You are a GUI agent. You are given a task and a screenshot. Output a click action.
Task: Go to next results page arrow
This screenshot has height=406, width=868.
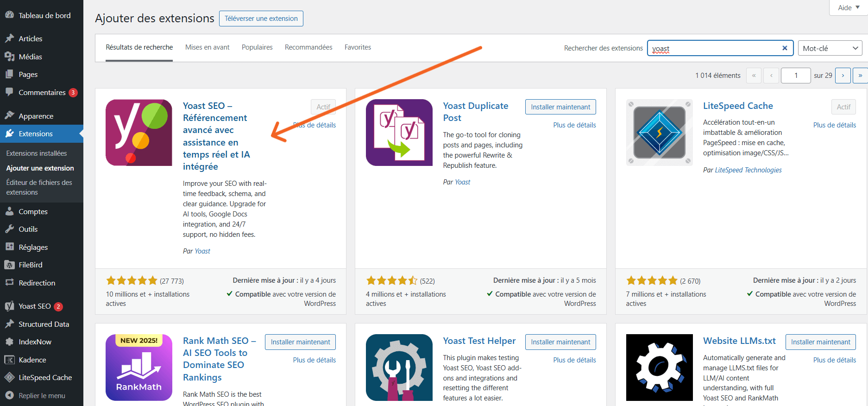pyautogui.click(x=843, y=76)
